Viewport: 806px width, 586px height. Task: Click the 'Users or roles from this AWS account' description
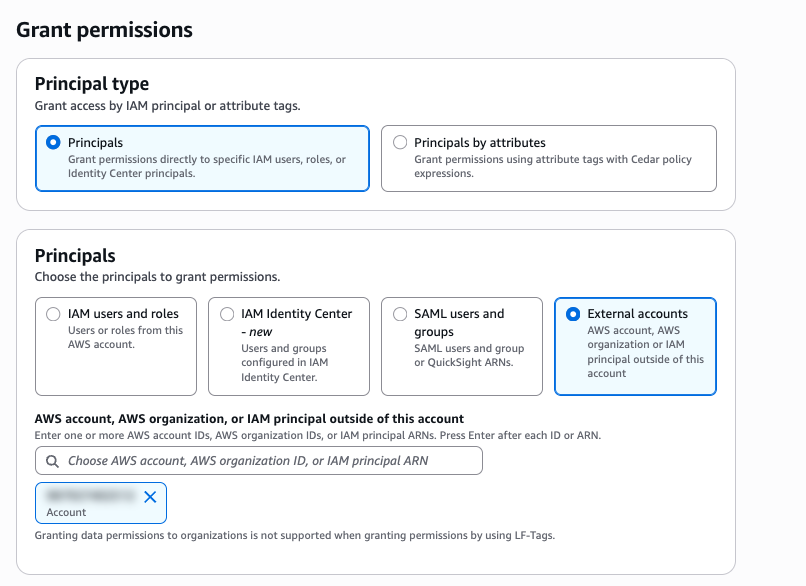[125, 337]
